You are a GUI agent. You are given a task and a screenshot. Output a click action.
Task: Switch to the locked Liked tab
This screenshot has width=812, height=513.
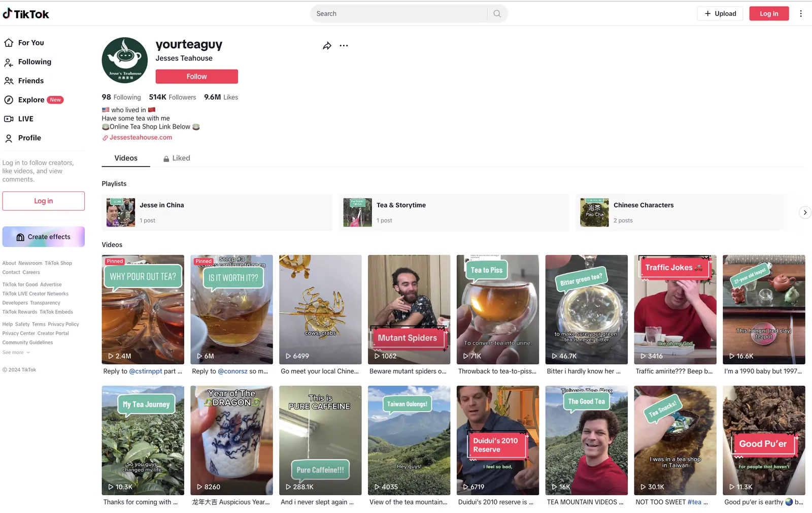tap(177, 158)
